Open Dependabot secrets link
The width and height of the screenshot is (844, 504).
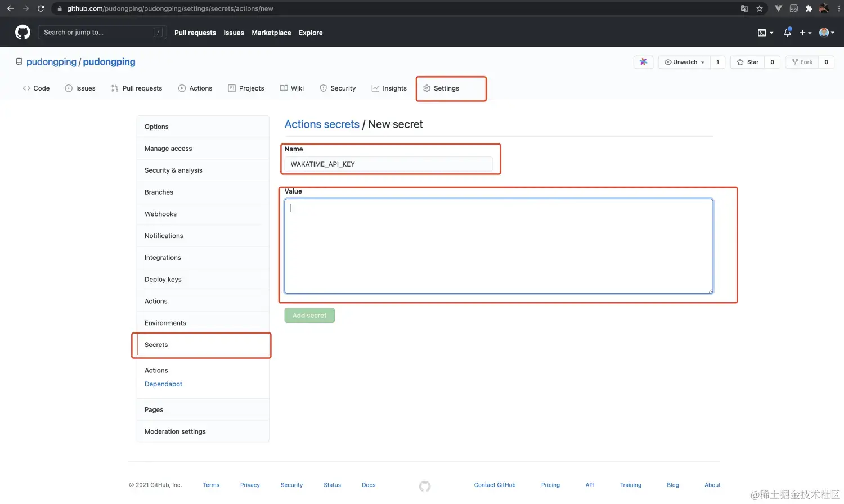[163, 384]
